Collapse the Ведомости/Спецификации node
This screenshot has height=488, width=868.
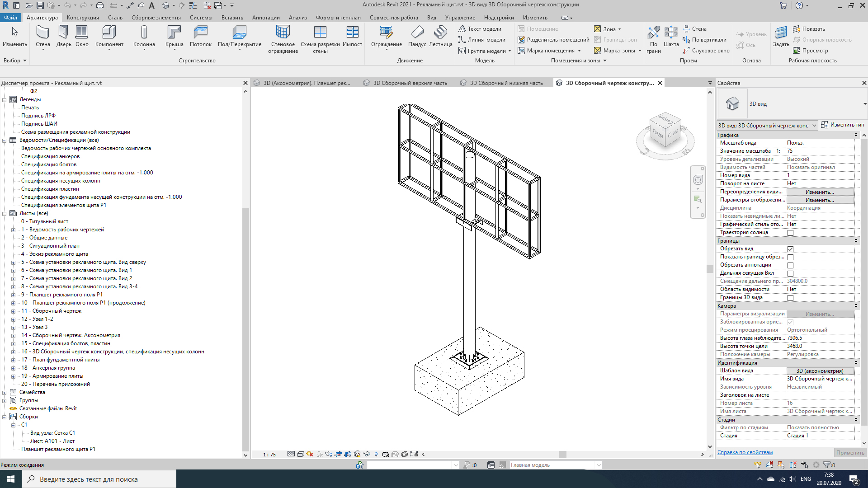(x=5, y=140)
